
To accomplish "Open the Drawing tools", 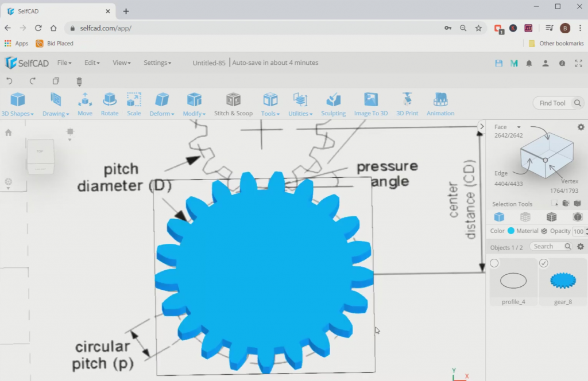I will pyautogui.click(x=56, y=104).
